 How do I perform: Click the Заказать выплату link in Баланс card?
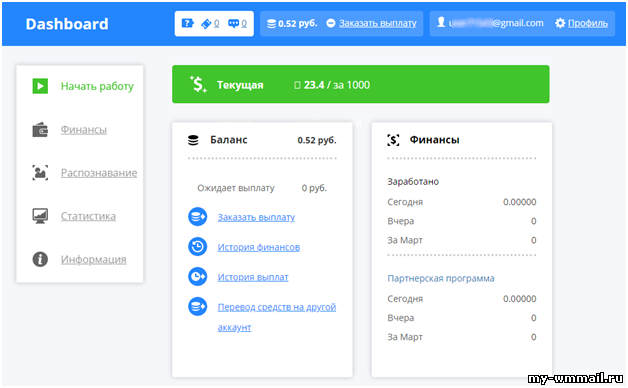point(256,217)
